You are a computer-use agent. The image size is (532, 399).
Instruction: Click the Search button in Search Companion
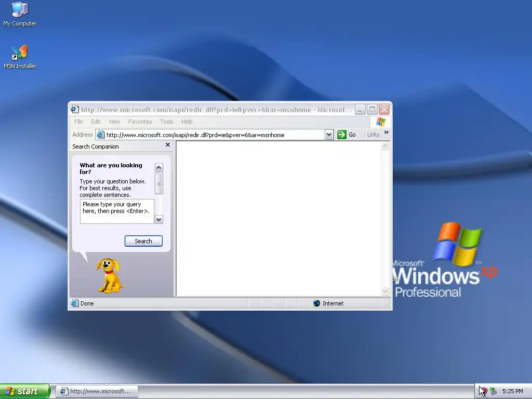[x=143, y=241]
